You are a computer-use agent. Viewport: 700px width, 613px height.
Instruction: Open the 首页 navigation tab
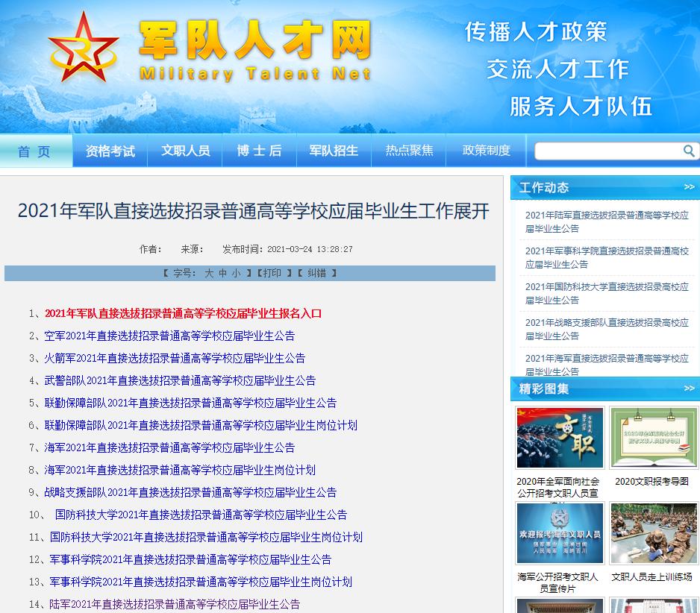[x=34, y=151]
